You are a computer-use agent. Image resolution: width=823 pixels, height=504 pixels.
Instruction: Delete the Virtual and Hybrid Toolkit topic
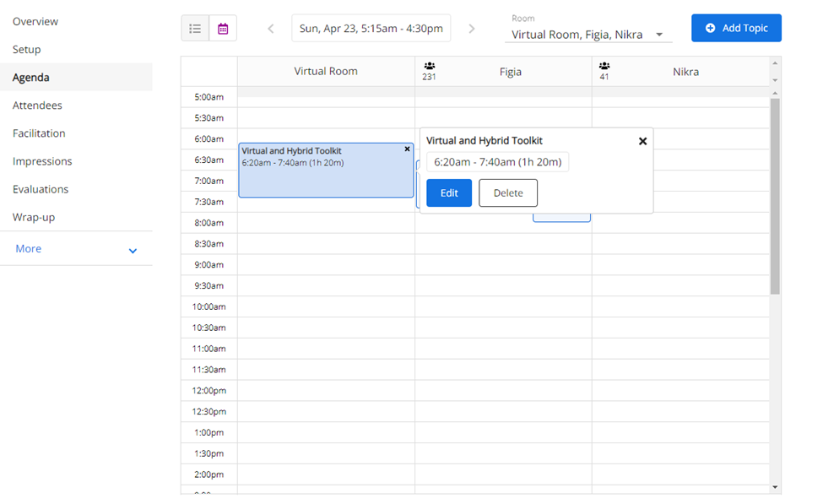[508, 192]
